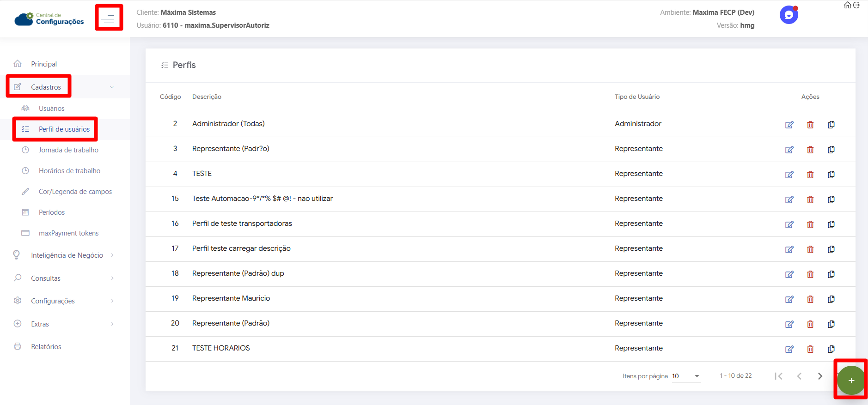Select Jornada de trabalho menu item
Image resolution: width=868 pixels, height=405 pixels.
(x=68, y=150)
